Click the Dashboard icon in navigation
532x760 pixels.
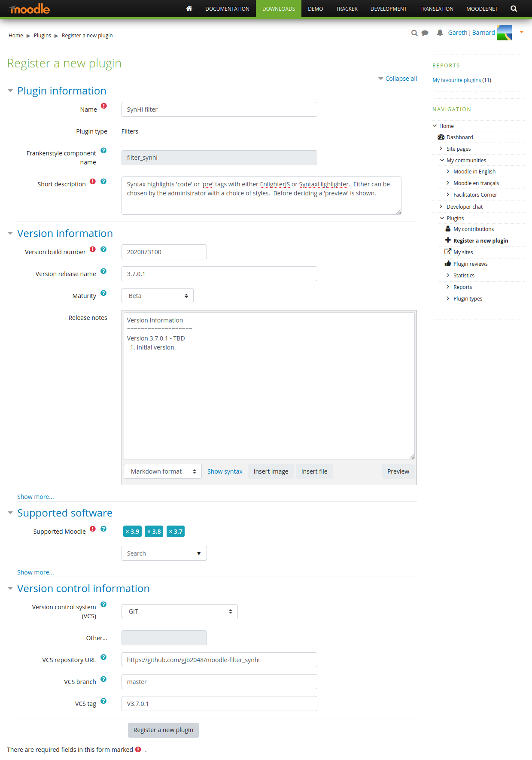pyautogui.click(x=441, y=137)
